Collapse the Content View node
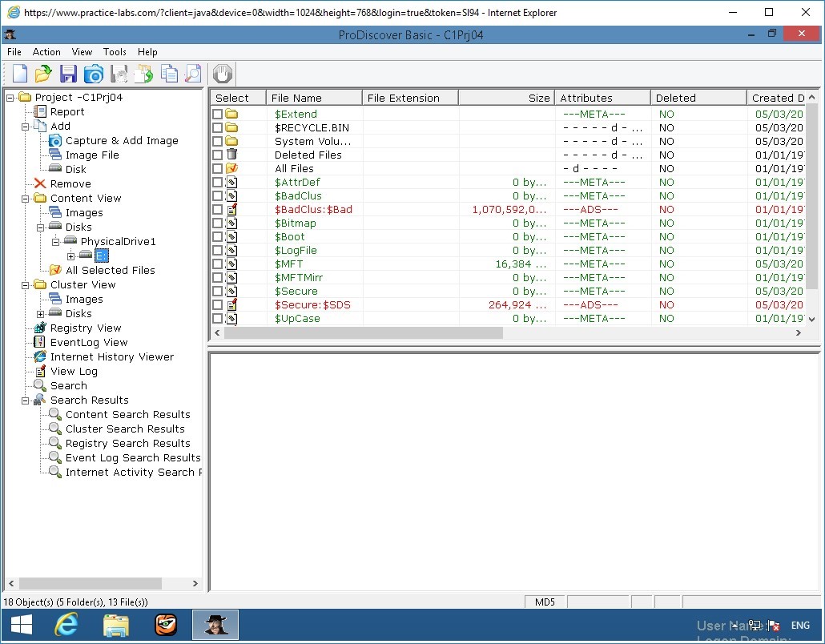Viewport: 825px width, 644px height. [x=26, y=199]
